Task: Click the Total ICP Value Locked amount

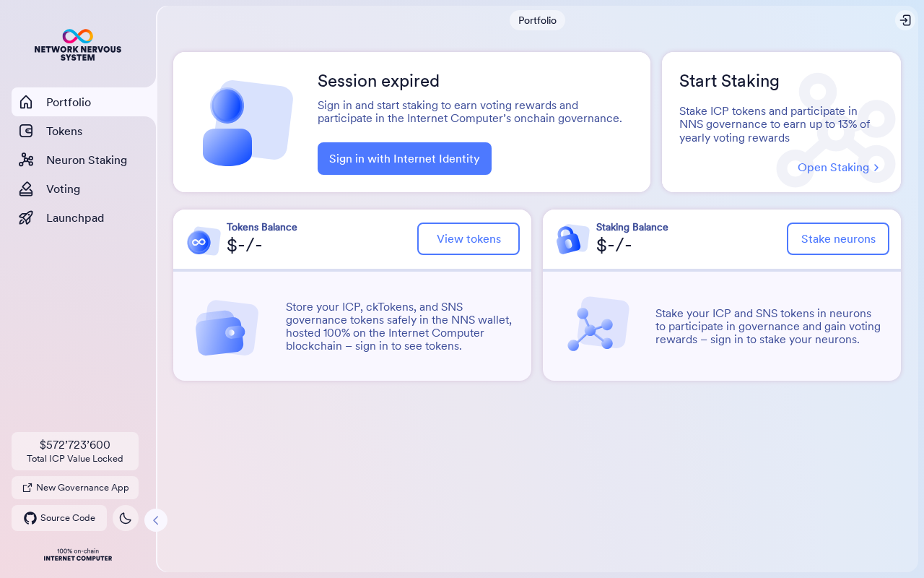Action: click(75, 445)
